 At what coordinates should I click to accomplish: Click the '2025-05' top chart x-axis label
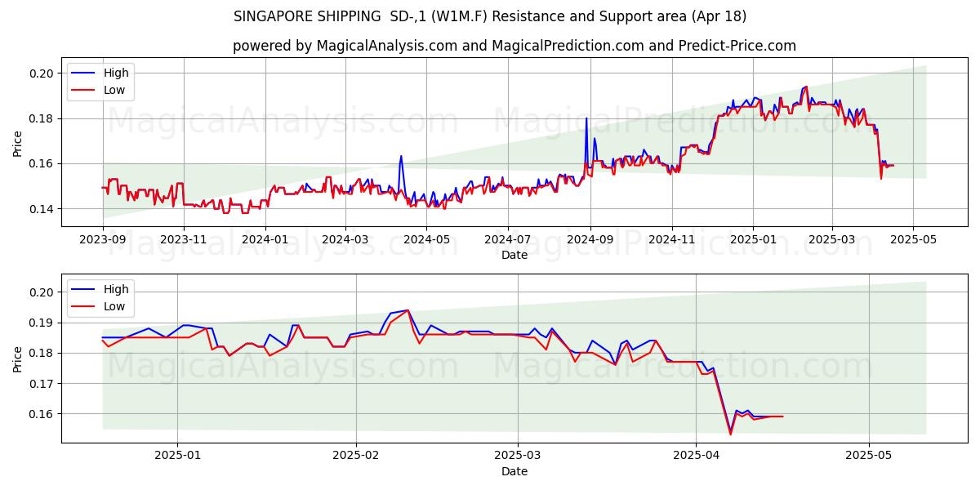(914, 239)
